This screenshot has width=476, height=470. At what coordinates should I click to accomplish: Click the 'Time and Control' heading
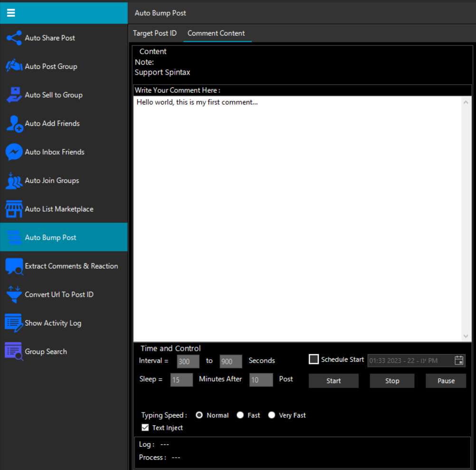pos(171,348)
